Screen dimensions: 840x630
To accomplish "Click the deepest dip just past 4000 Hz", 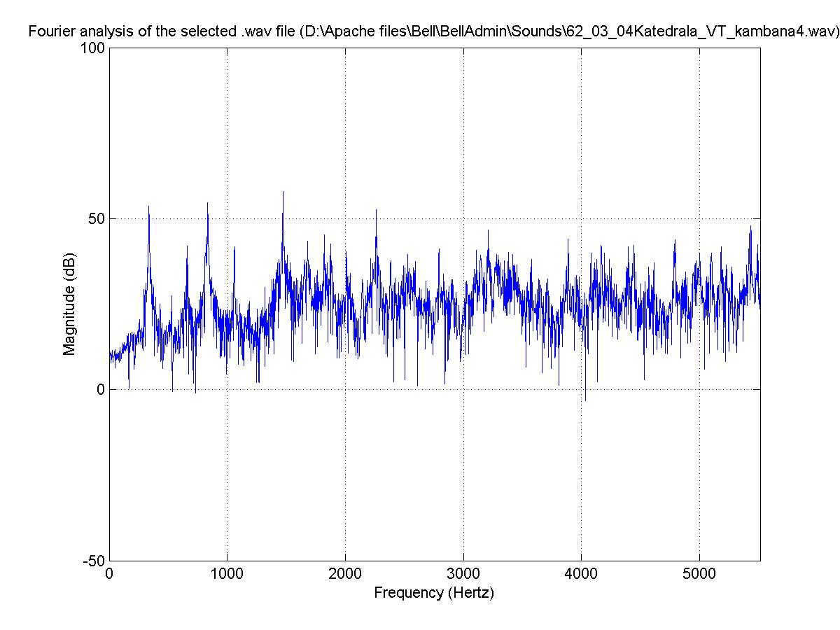I will [585, 399].
